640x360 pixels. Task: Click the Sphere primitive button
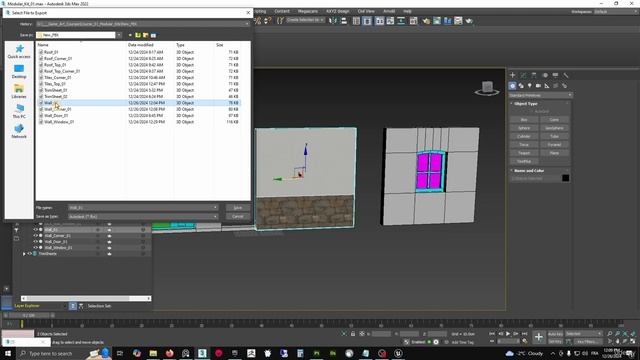[x=524, y=128]
